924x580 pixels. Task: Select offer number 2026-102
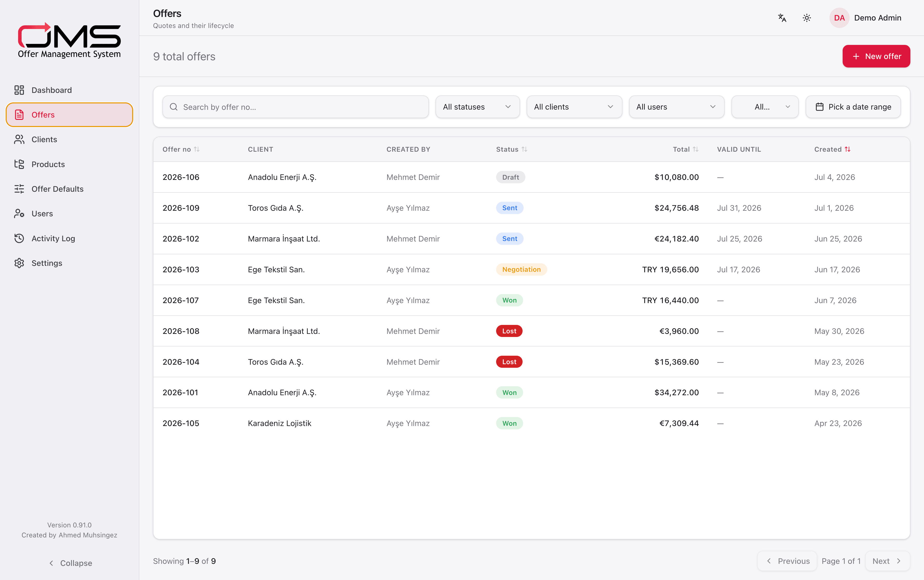(181, 239)
